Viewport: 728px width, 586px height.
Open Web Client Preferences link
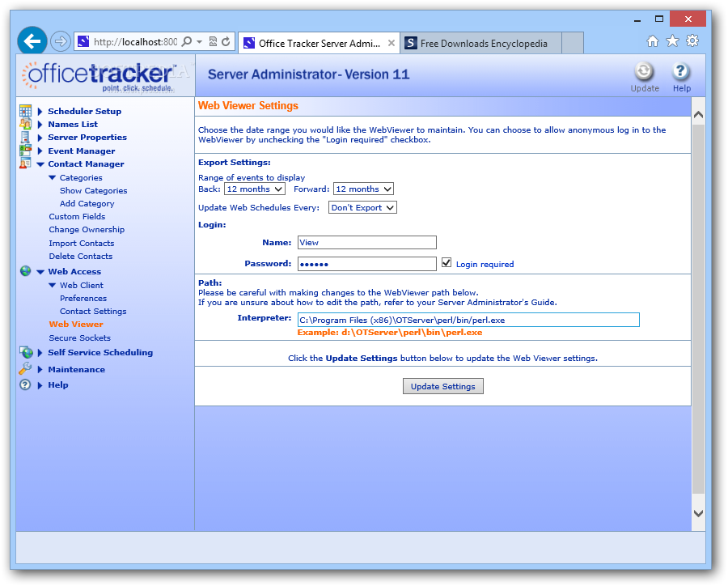pyautogui.click(x=83, y=299)
